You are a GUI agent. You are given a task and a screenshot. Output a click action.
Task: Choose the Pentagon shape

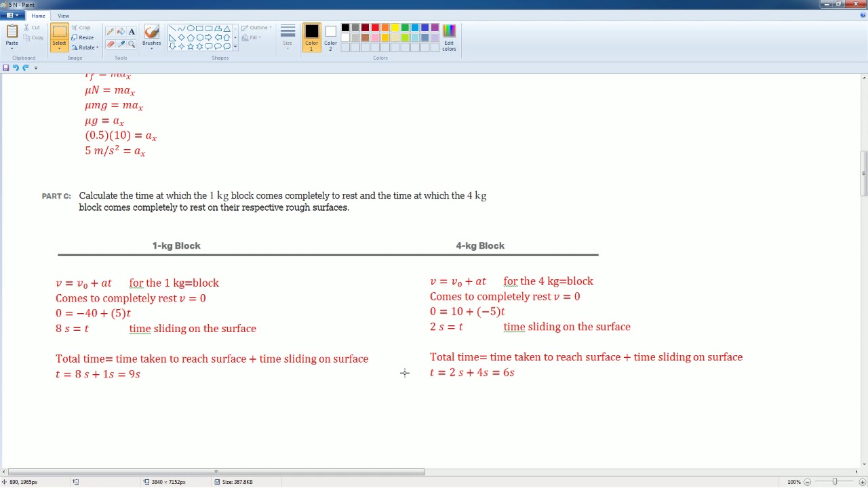point(191,37)
